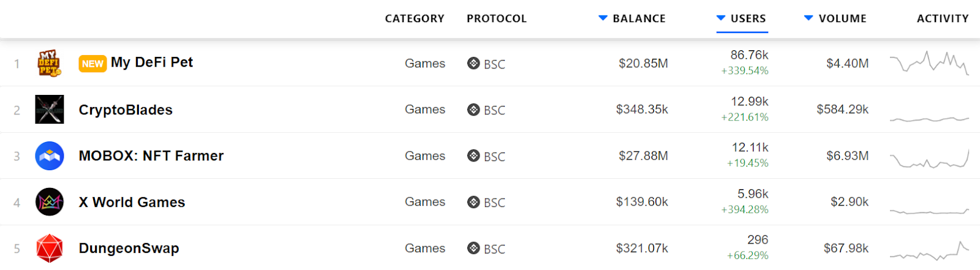Sort the table by Volume column
The width and height of the screenshot is (980, 270).
pos(842,18)
